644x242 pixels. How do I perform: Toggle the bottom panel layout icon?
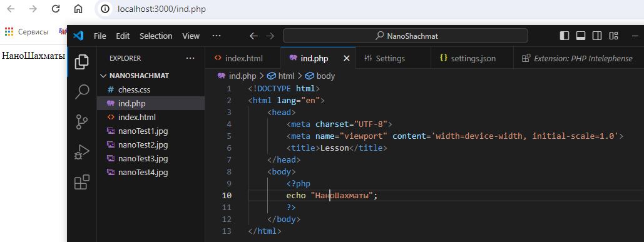tap(581, 36)
